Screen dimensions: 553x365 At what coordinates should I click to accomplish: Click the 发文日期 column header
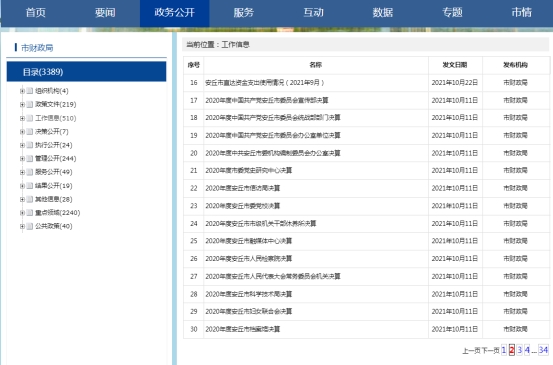pyautogui.click(x=455, y=65)
